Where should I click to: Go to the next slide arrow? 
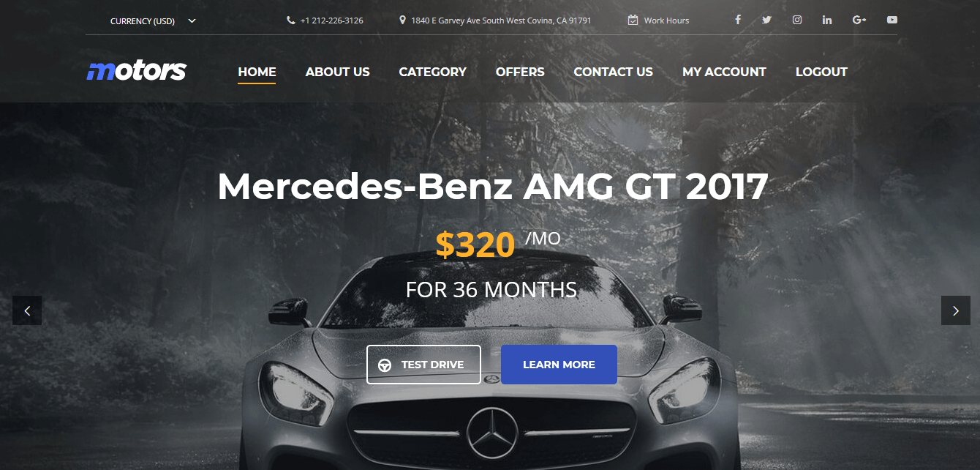point(956,310)
